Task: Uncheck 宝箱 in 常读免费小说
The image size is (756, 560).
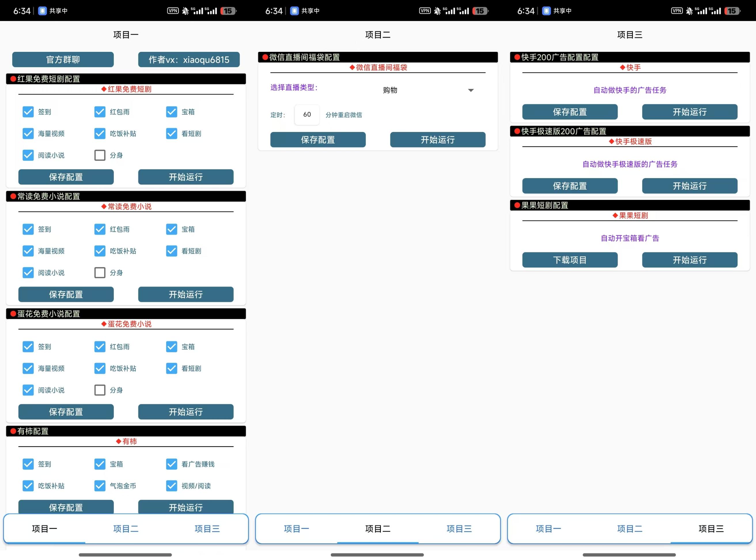Action: coord(171,229)
